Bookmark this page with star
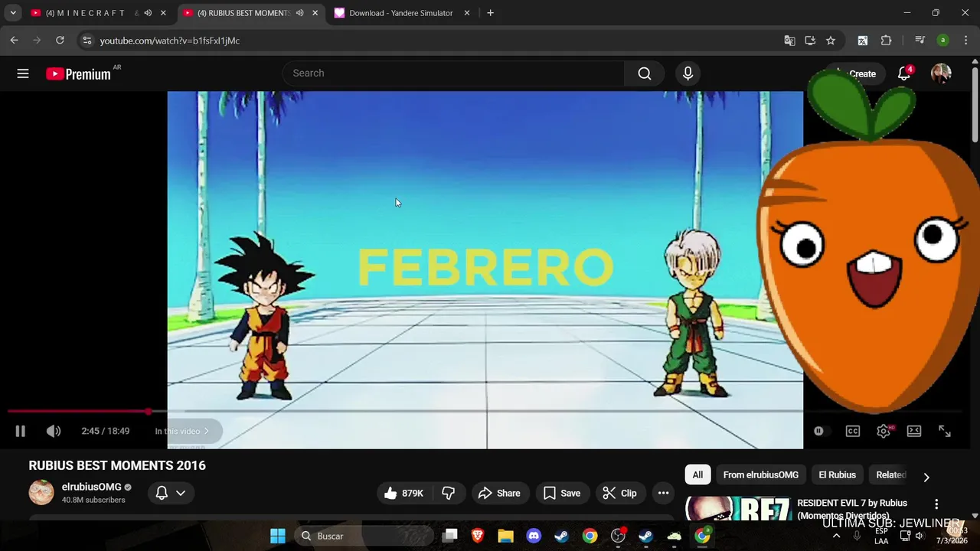Screen dimensions: 980x551 (831, 41)
